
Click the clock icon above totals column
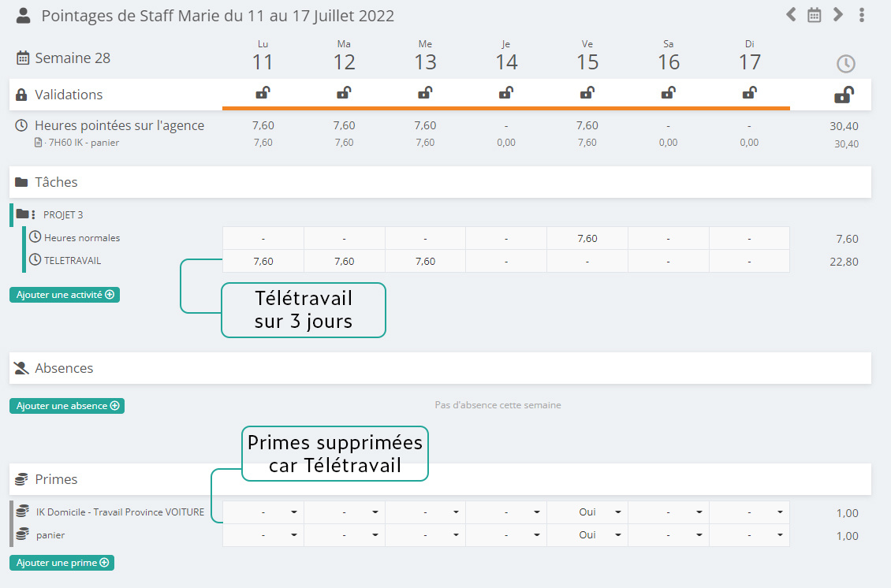coord(845,64)
